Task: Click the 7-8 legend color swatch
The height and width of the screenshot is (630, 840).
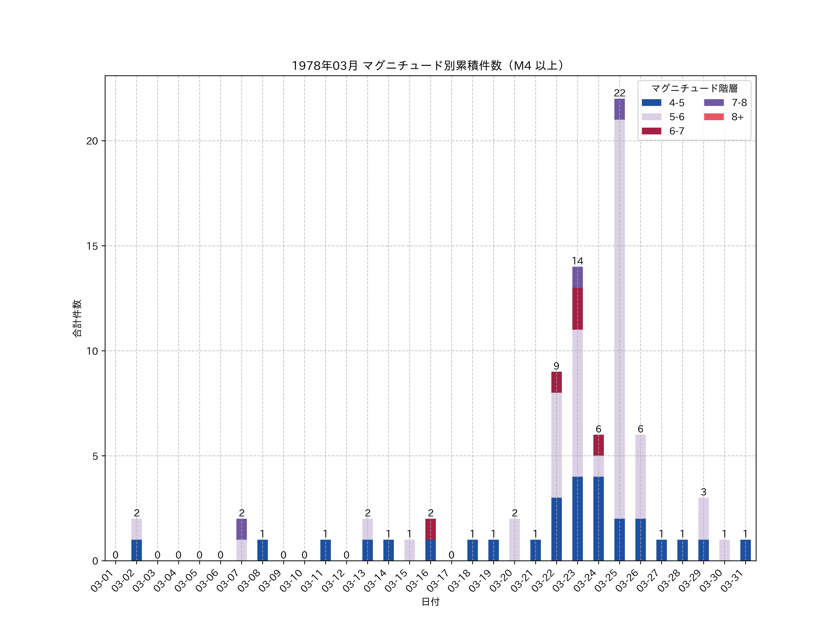Action: click(714, 102)
